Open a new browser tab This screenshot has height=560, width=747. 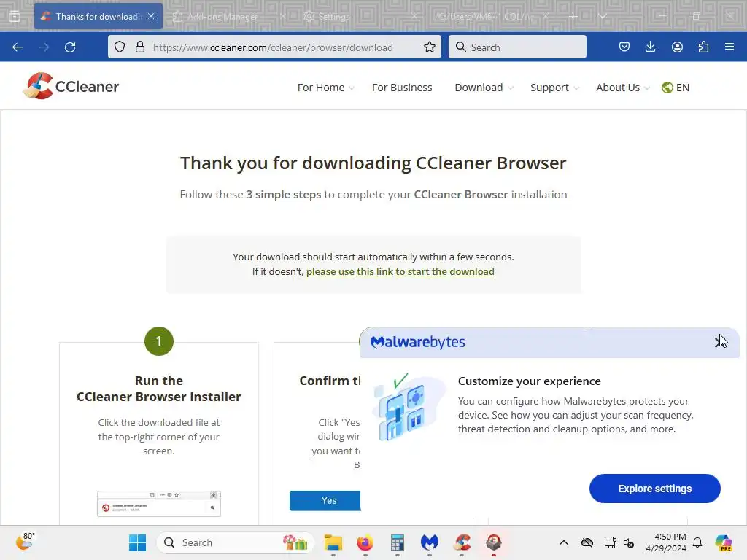(573, 17)
